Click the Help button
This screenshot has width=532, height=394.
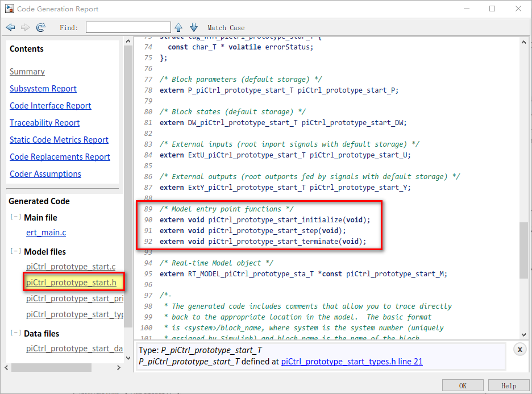click(x=509, y=386)
